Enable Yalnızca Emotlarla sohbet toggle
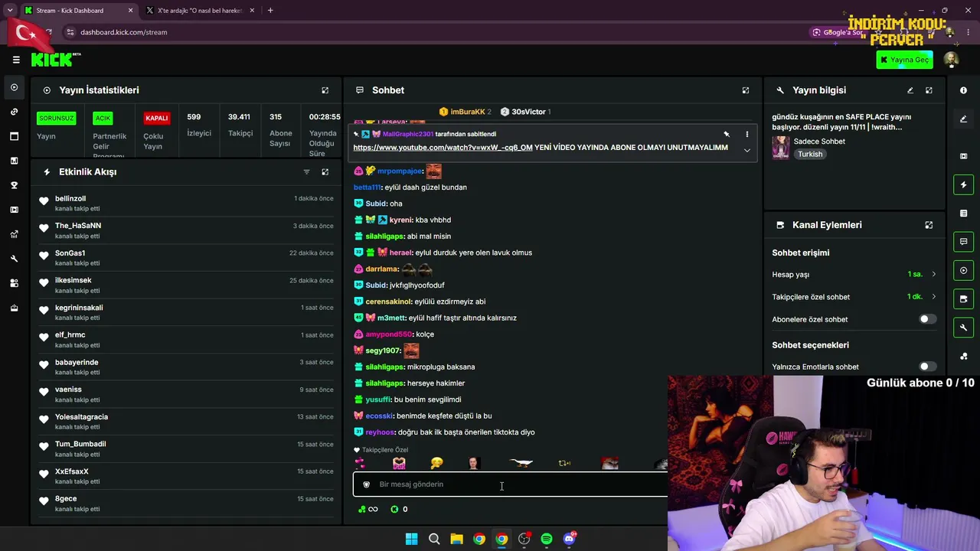 click(x=927, y=367)
